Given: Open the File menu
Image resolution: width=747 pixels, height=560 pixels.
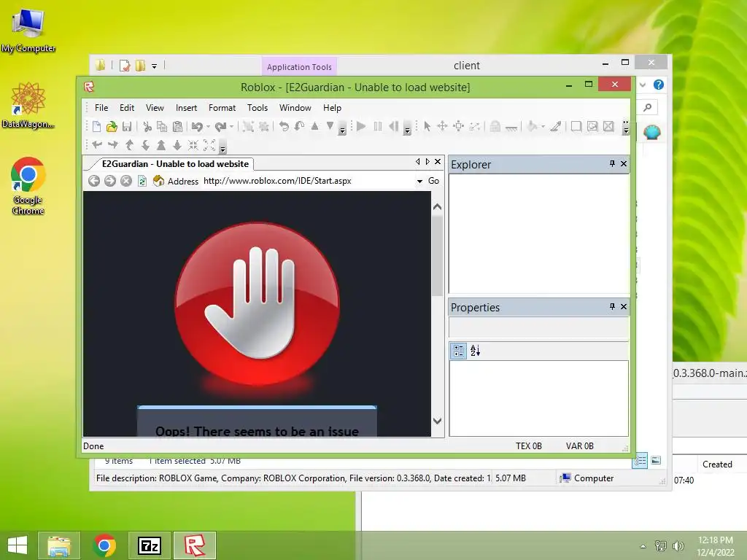Looking at the screenshot, I should 101,108.
